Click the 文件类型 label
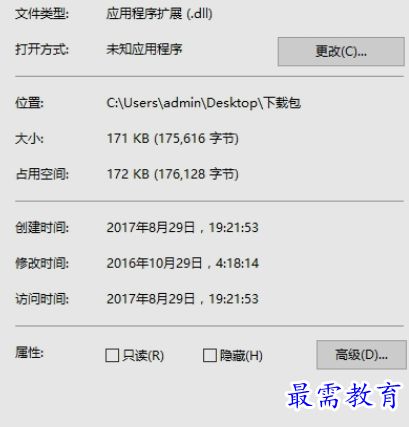Image resolution: width=409 pixels, height=427 pixels. (x=42, y=14)
